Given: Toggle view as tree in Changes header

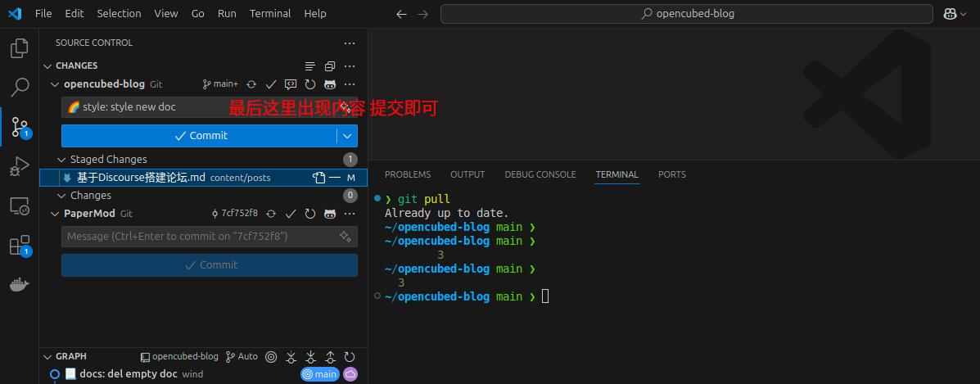Looking at the screenshot, I should (310, 66).
